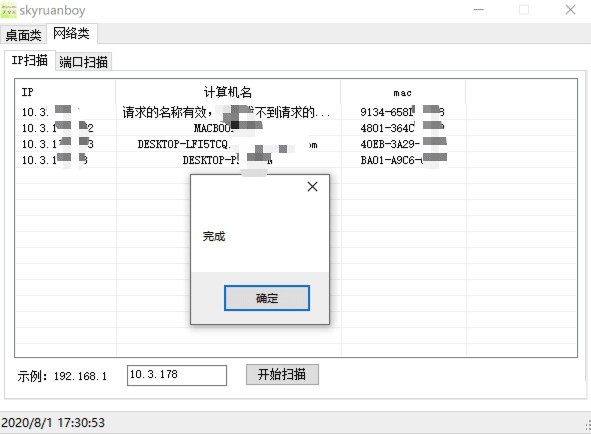Screen dimensions: 591x434
Task: Click the skyruanboy app icon in title bar
Action: coord(8,10)
